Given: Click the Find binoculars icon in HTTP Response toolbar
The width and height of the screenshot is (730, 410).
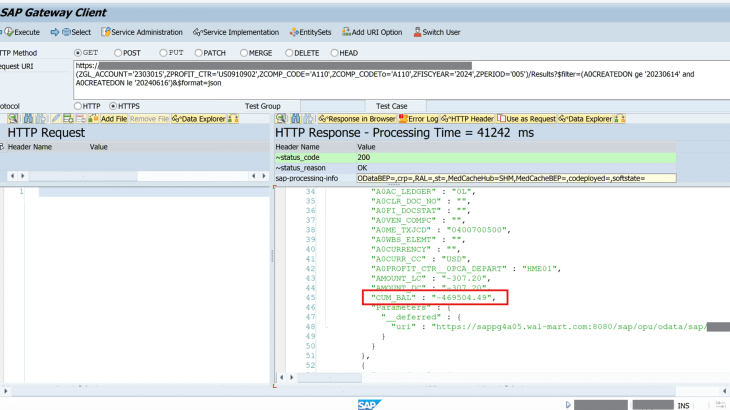Looking at the screenshot, I should (296, 119).
